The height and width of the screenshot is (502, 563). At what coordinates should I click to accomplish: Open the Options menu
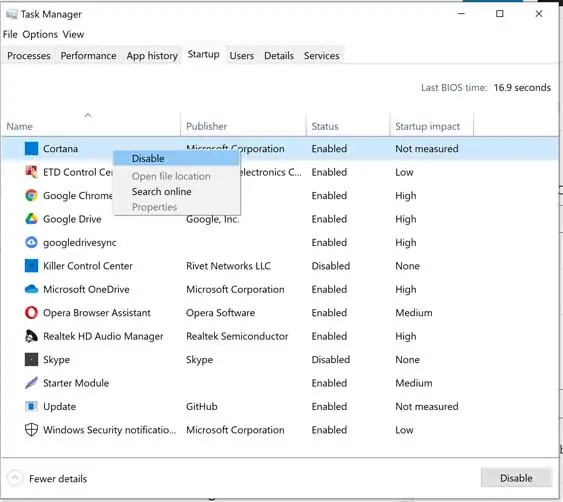coord(40,34)
